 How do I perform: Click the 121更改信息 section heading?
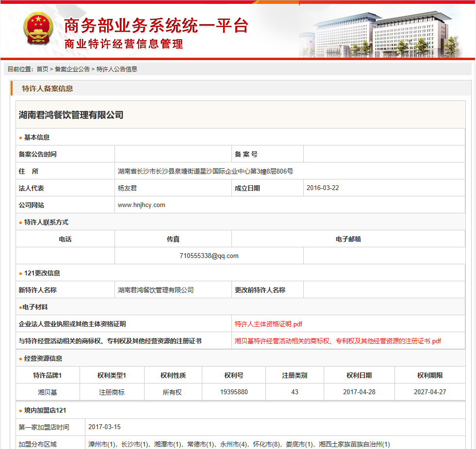42,273
